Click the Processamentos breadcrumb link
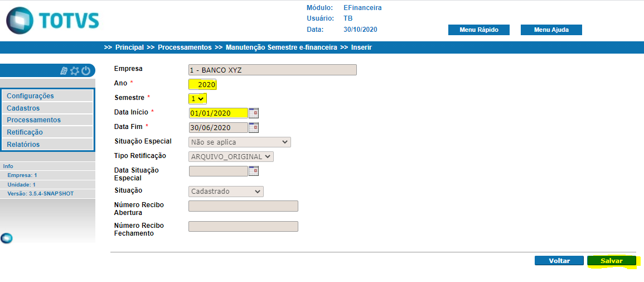Viewport: 644px width, 282px height. click(x=185, y=47)
